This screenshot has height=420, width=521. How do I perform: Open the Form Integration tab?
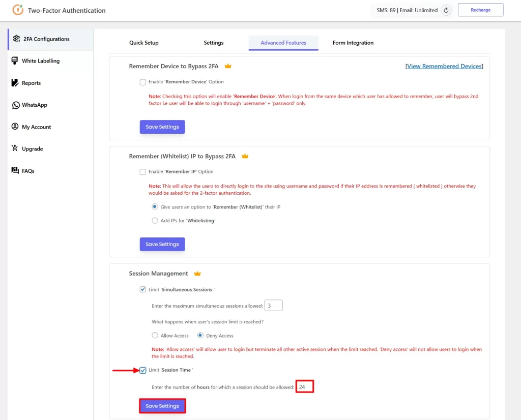click(x=353, y=43)
